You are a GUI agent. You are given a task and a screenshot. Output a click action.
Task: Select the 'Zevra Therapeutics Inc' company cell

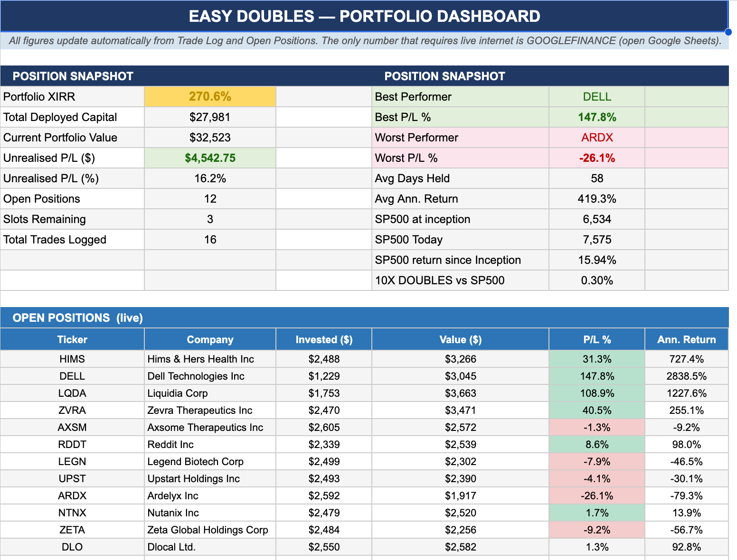point(210,411)
